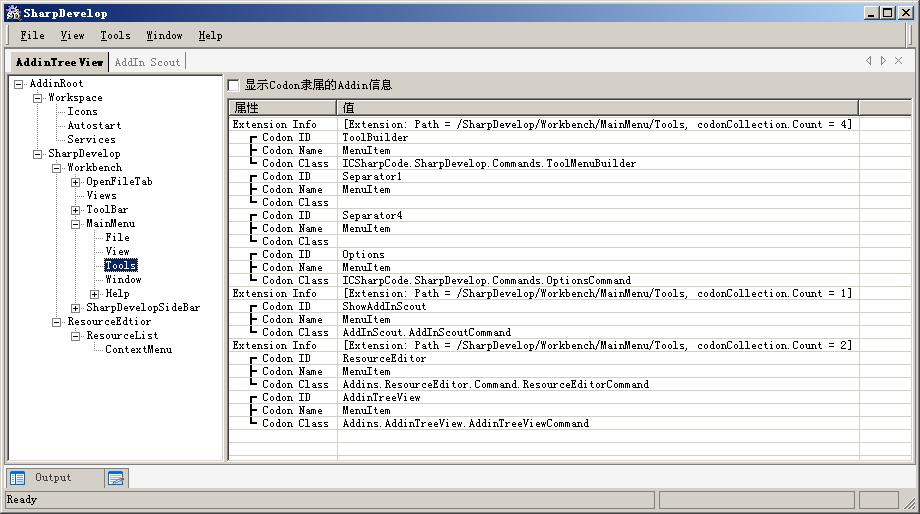
Task: Collapse the MainMenu node
Action: click(x=76, y=224)
